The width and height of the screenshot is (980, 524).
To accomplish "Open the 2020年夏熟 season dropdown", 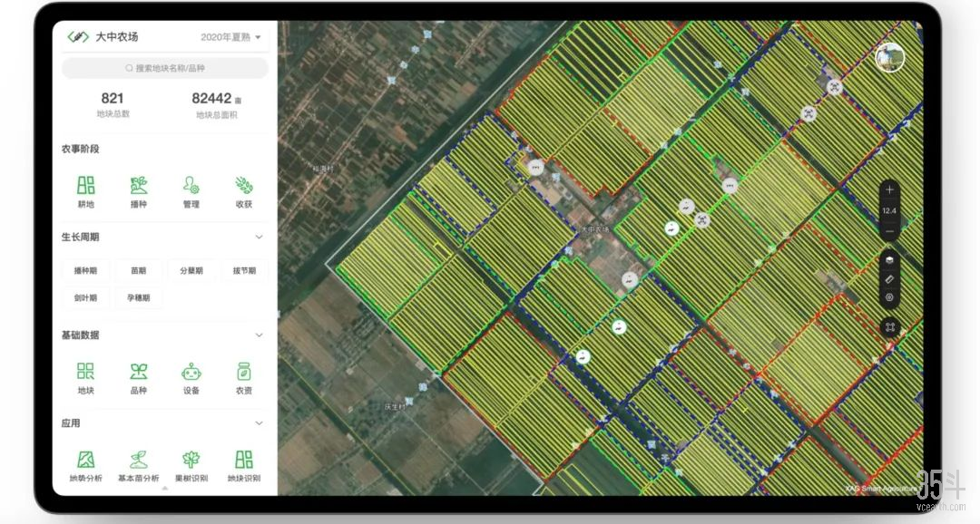I will click(x=230, y=37).
